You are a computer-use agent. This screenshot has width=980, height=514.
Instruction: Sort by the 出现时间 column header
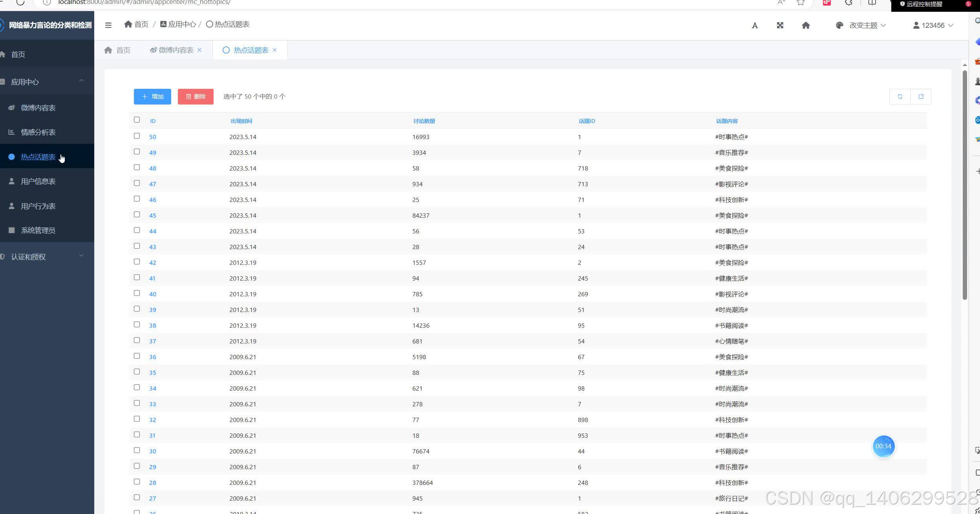point(241,121)
